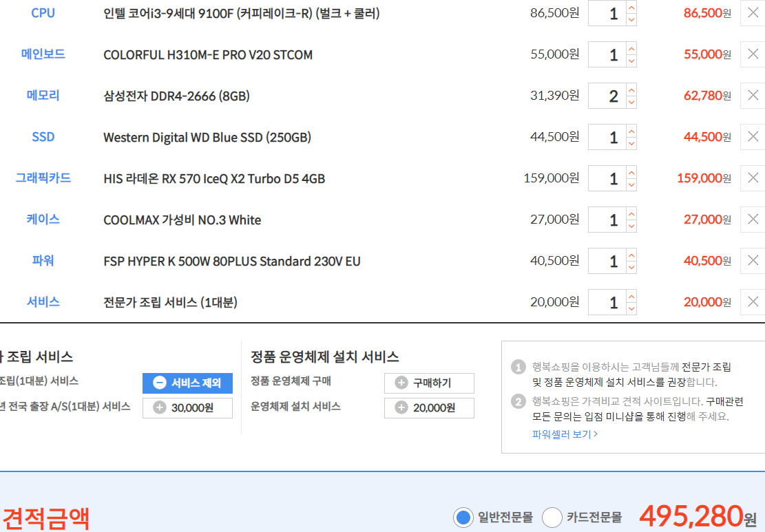The height and width of the screenshot is (532, 765).
Task: Open product COLORFUL H310M-E PRO V20 STCOM
Action: tap(208, 54)
